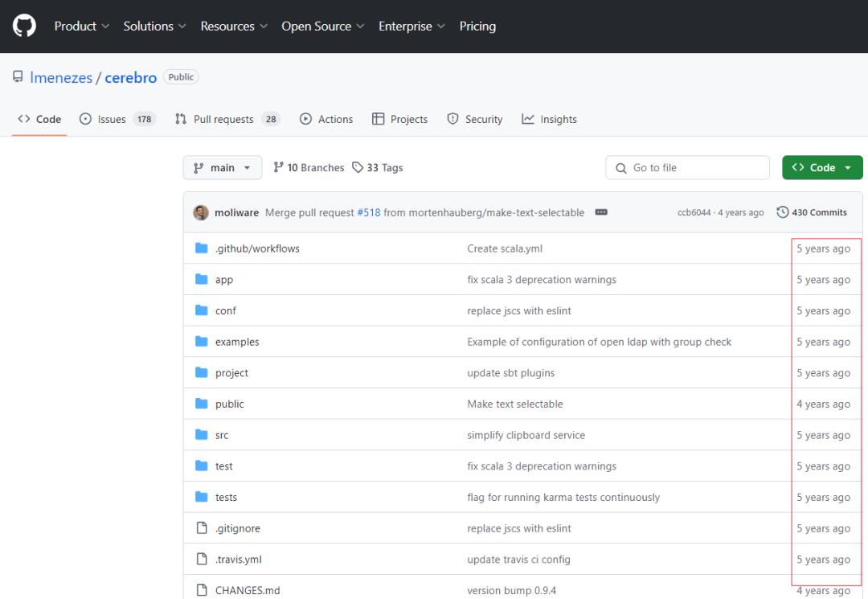Open the 'simplify clipboard service' commit message
This screenshot has height=599, width=868.
526,435
